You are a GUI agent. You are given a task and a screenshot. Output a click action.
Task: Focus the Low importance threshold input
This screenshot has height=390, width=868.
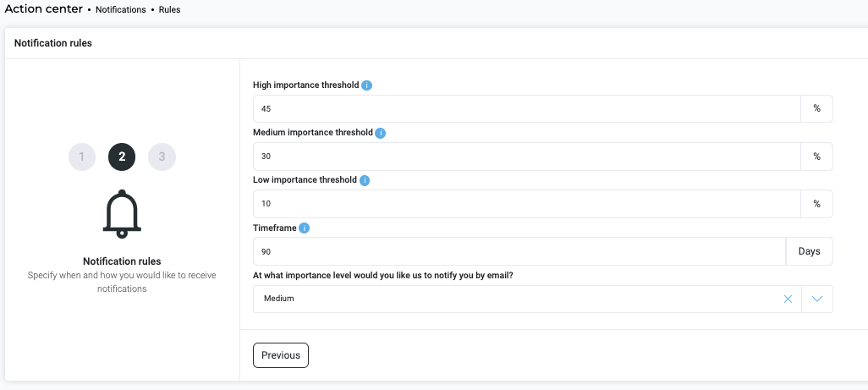[x=527, y=204]
